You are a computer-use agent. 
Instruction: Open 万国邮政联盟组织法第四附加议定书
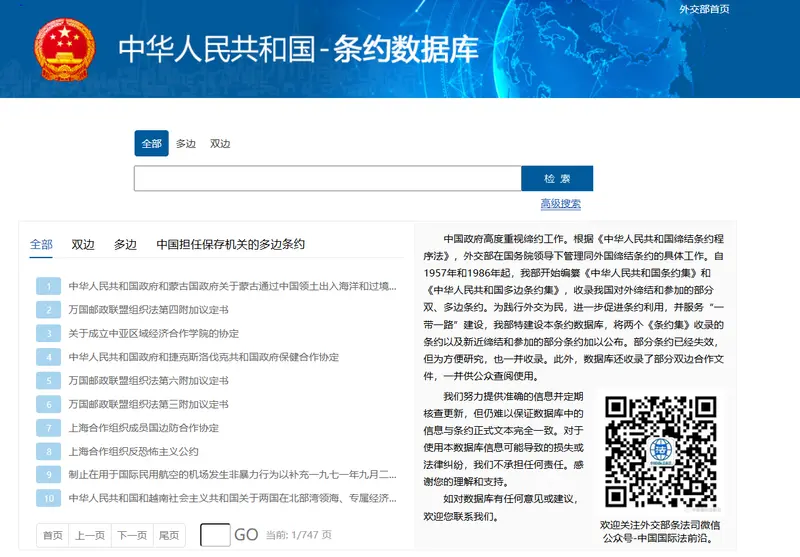(x=148, y=310)
